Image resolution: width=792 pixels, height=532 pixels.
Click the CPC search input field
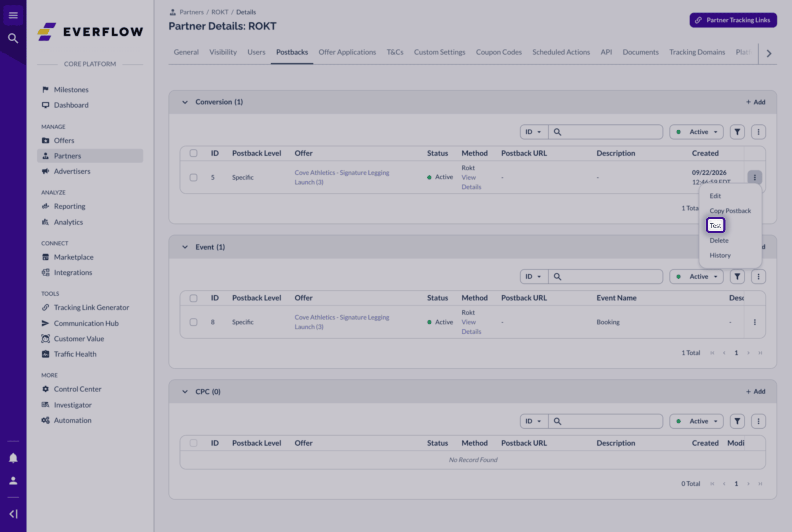tap(605, 421)
